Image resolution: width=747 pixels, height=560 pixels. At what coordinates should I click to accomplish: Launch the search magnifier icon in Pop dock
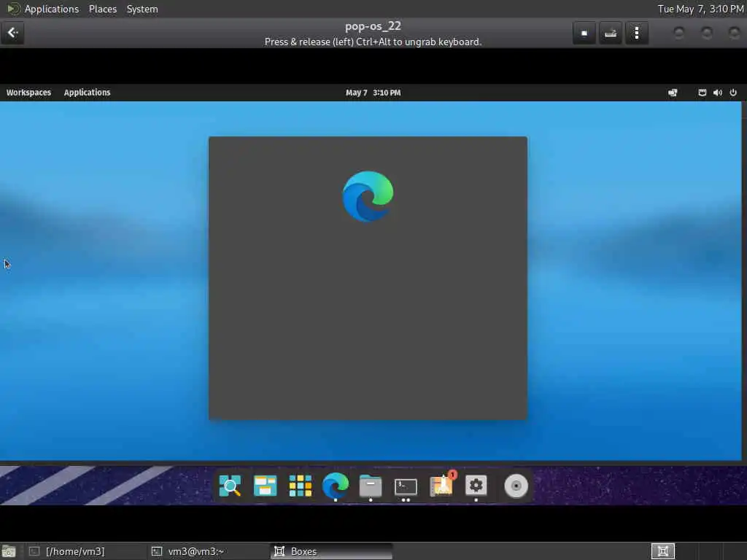[x=230, y=486]
